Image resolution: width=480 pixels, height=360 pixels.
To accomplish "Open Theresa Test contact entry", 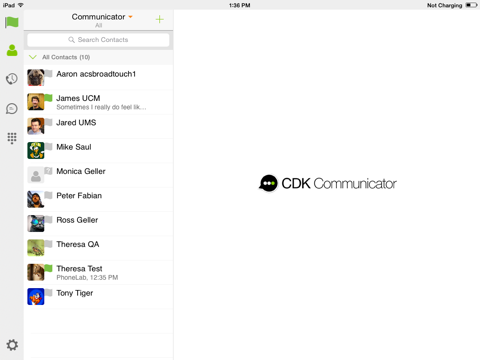I will coord(99,272).
